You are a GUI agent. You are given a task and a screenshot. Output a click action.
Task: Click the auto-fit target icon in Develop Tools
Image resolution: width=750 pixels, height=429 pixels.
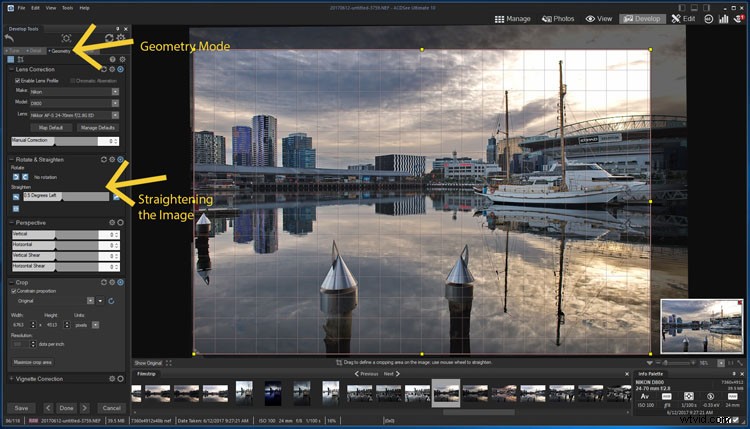pyautogui.click(x=66, y=38)
